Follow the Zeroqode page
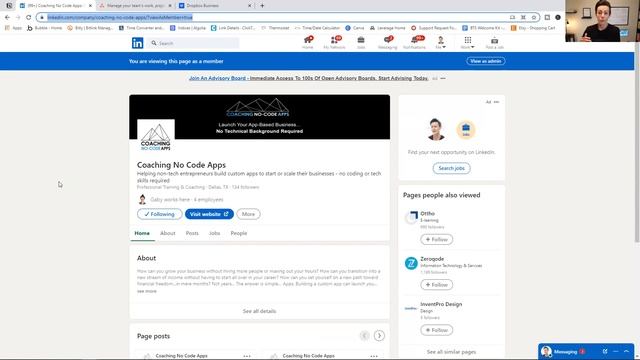The height and width of the screenshot is (360, 640). click(436, 284)
